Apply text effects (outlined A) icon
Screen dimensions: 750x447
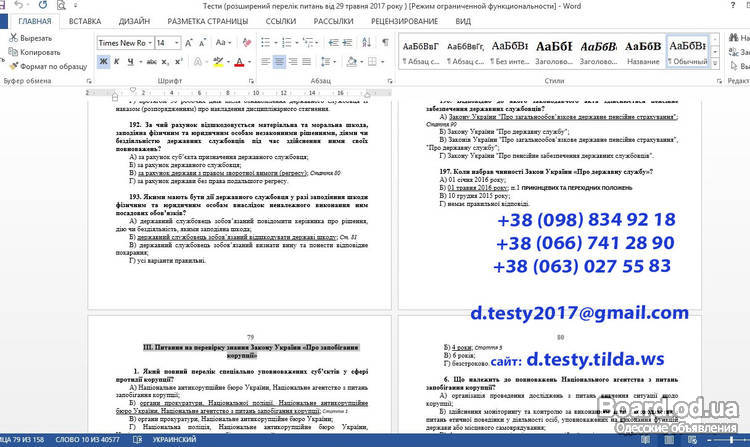(198, 62)
